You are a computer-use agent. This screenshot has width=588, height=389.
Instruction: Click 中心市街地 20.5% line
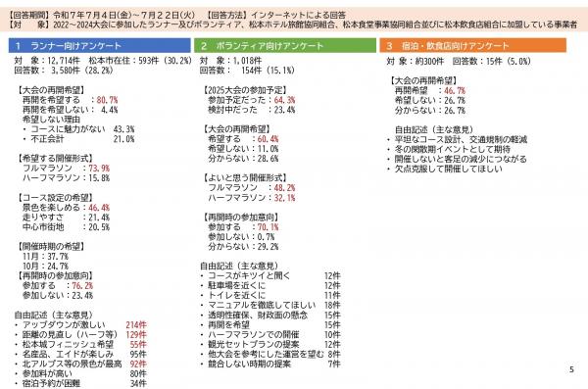[x=66, y=227]
